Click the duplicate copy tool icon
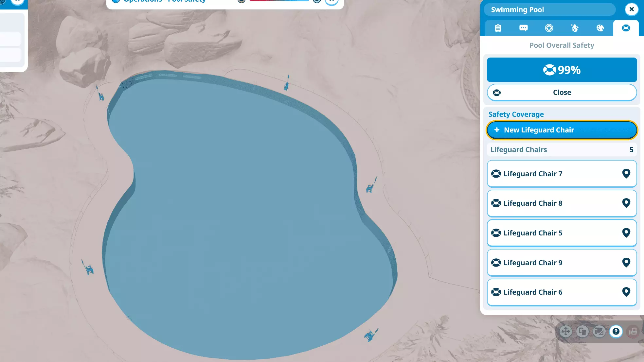 tap(582, 332)
